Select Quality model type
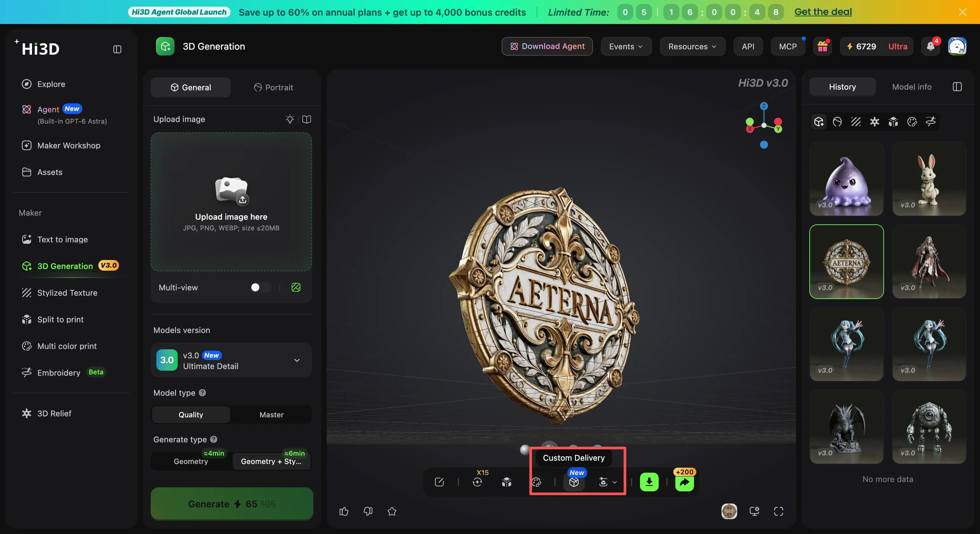The width and height of the screenshot is (980, 534). pyautogui.click(x=191, y=415)
